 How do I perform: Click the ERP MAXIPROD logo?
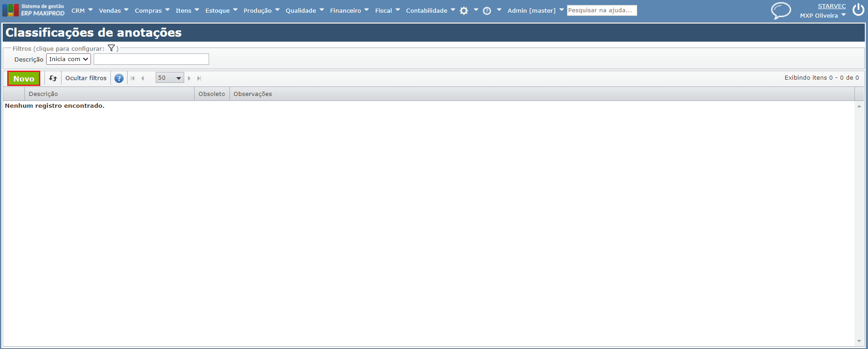[34, 10]
